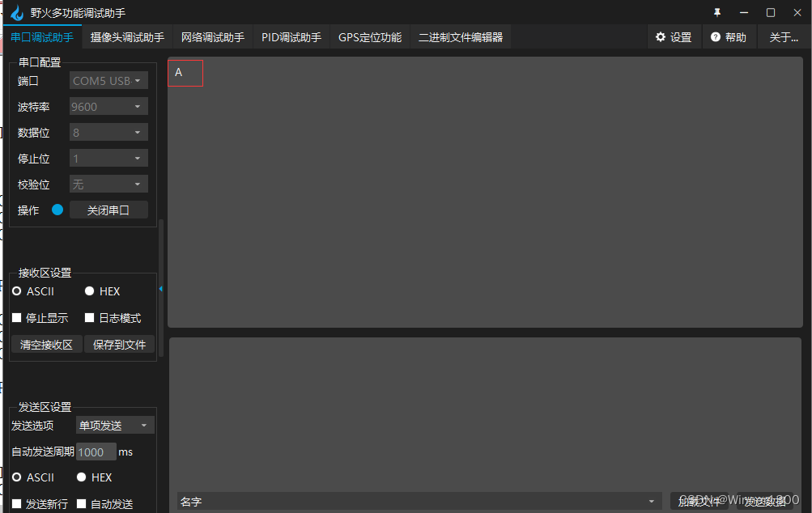Pin the window with the pushpin icon
The width and height of the screenshot is (812, 513).
[717, 12]
